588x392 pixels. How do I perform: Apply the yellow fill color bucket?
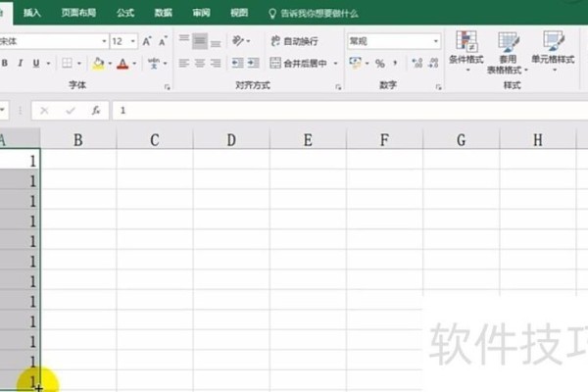coord(98,63)
